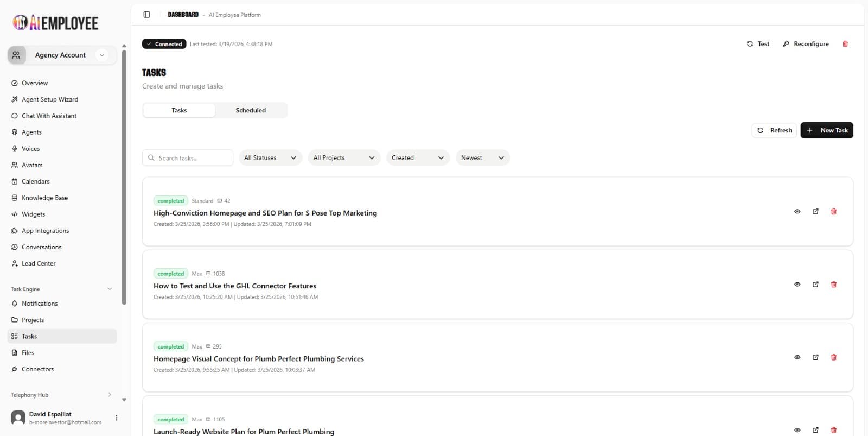Open High-Conviction Homepage task in new window
The height and width of the screenshot is (436, 868).
click(x=815, y=212)
